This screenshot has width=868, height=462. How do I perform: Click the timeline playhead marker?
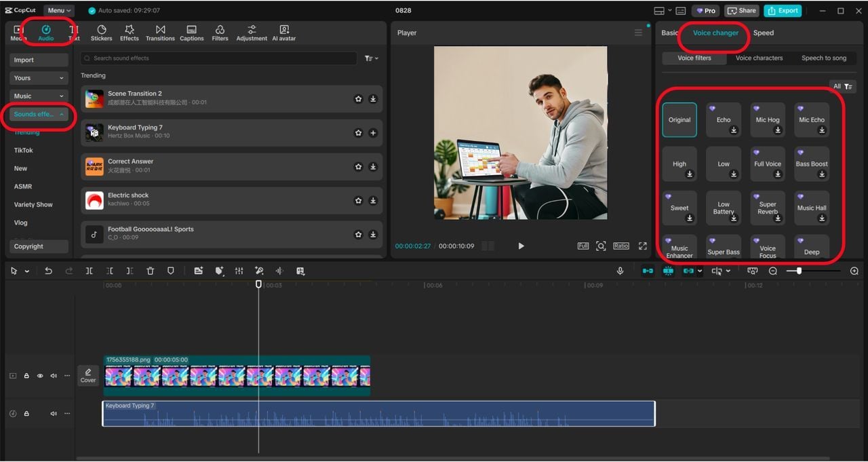click(x=258, y=284)
